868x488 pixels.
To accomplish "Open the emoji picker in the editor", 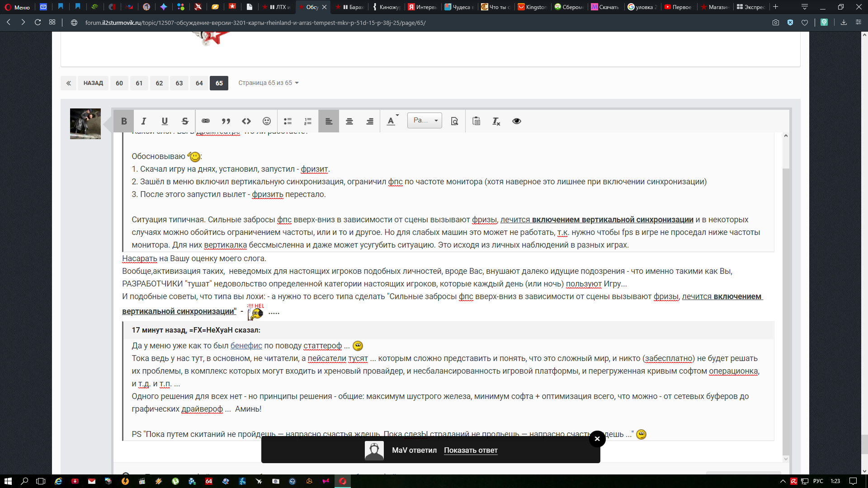I will point(267,121).
